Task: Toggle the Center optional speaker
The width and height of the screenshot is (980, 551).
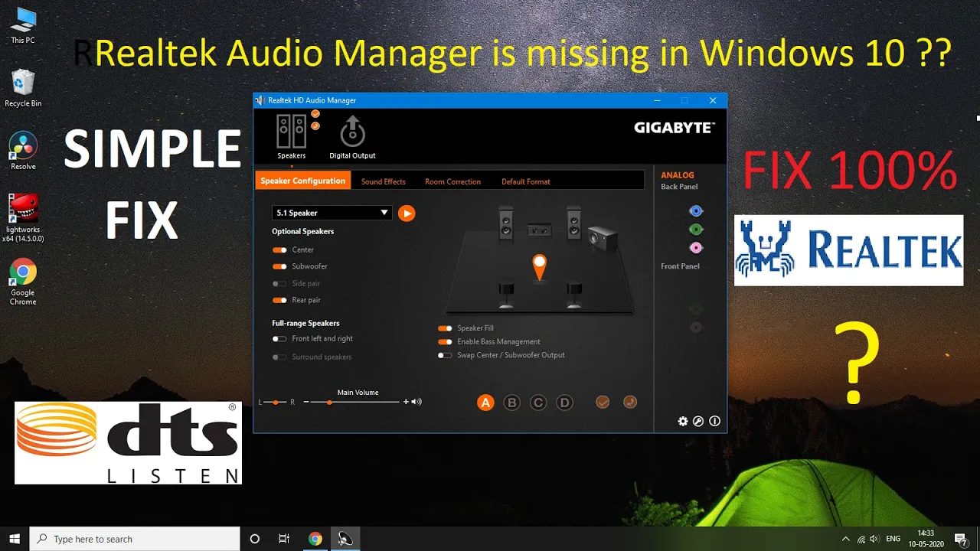Action: [x=279, y=250]
